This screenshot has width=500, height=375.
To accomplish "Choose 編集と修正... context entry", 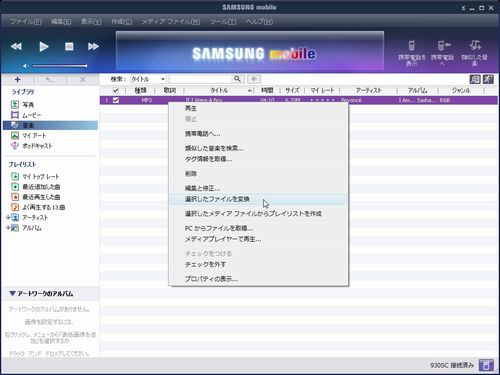I will click(x=258, y=188).
